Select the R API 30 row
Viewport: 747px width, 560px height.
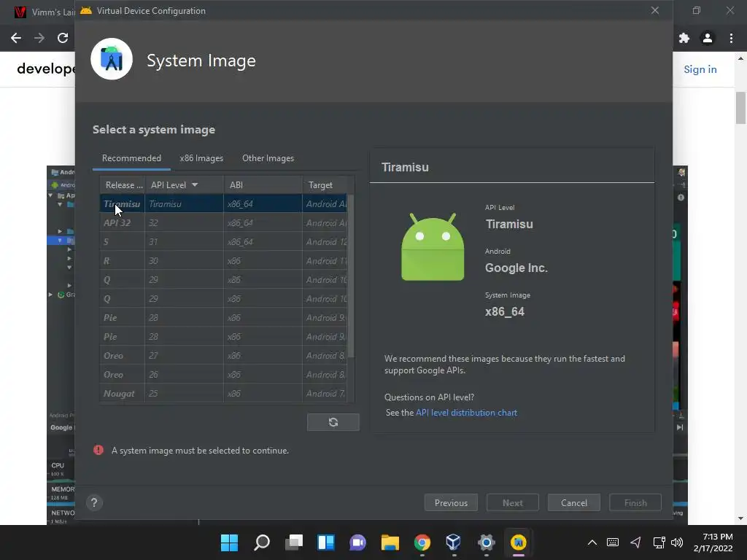coord(223,261)
